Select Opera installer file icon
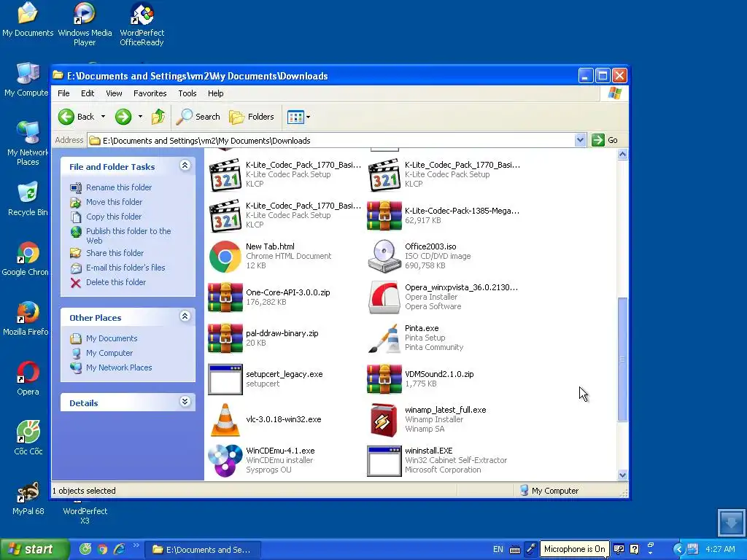This screenshot has height=560, width=747. [384, 297]
